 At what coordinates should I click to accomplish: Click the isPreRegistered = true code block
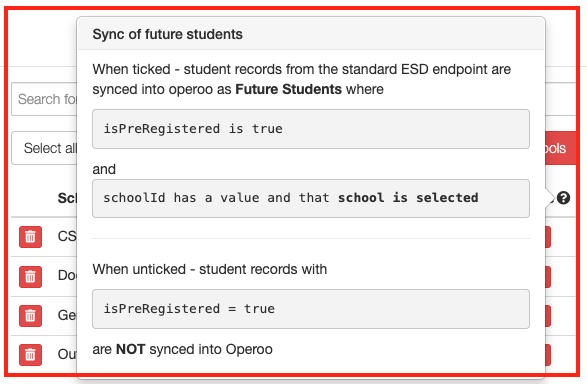[311, 309]
